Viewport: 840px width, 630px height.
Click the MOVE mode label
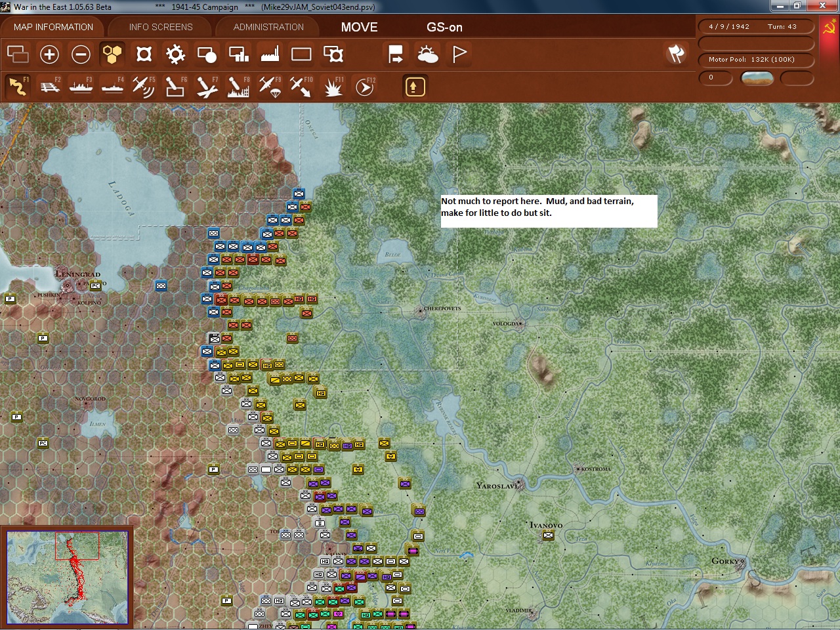[359, 27]
